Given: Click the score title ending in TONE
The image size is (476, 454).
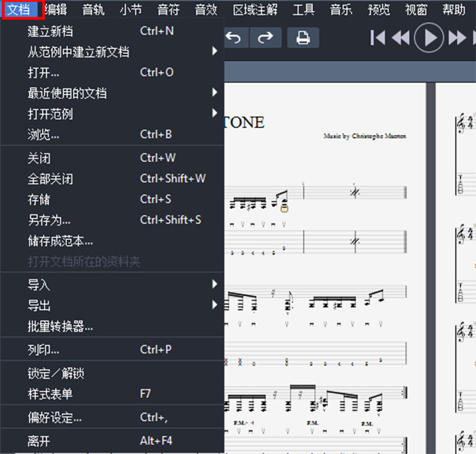Looking at the screenshot, I should point(244,123).
